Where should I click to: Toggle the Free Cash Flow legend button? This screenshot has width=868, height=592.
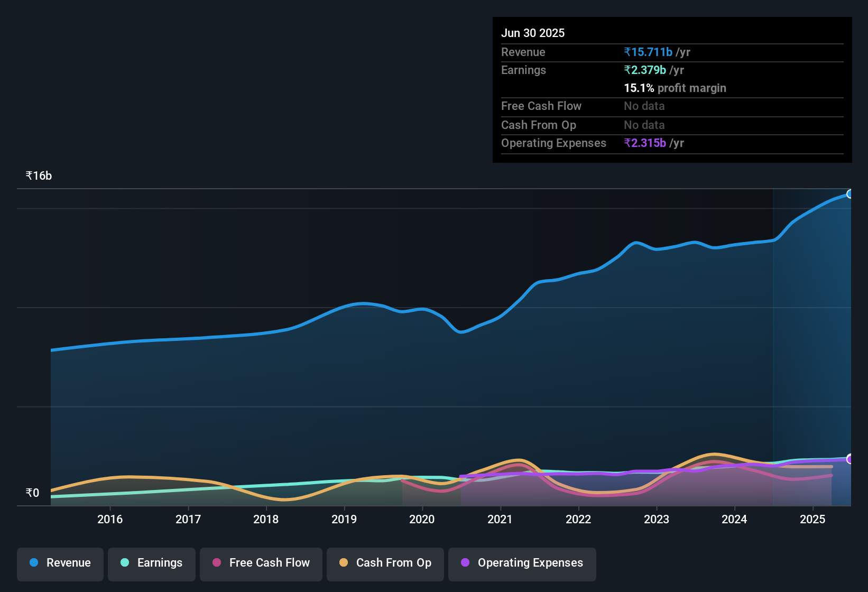[261, 563]
